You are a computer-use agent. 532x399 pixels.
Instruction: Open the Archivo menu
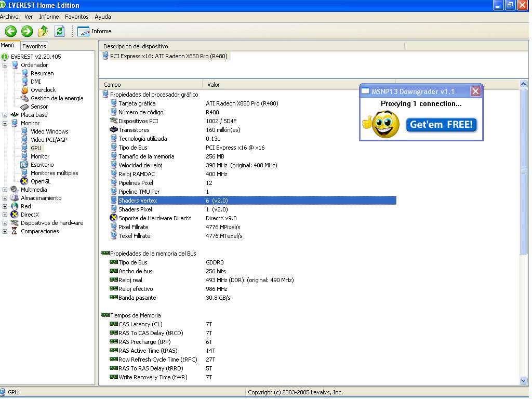[x=9, y=17]
